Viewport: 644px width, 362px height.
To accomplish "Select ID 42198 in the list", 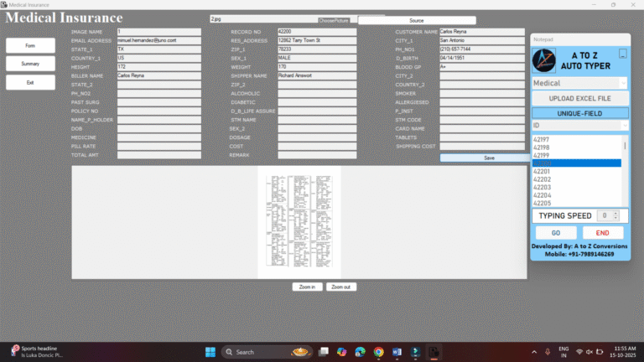I will click(x=577, y=147).
